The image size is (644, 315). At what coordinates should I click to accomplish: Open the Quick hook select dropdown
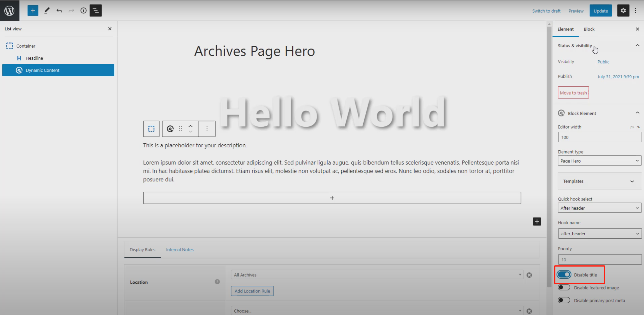coord(599,208)
